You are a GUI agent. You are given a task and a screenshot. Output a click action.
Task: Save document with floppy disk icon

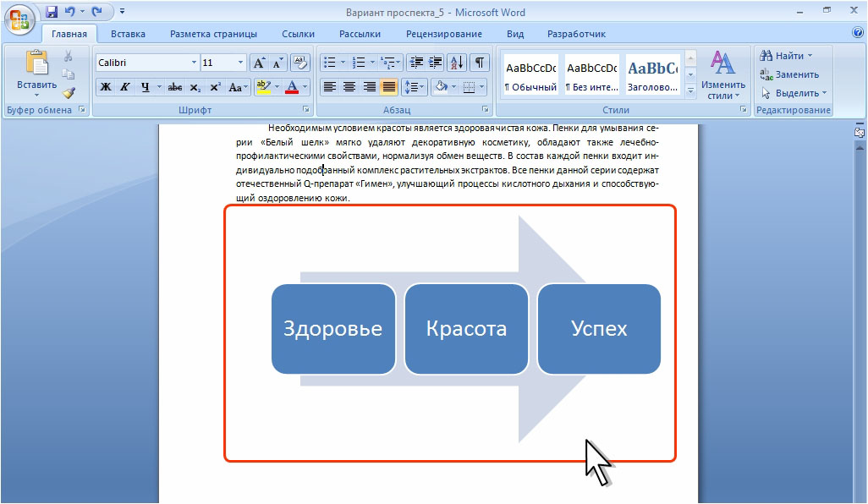coord(52,11)
